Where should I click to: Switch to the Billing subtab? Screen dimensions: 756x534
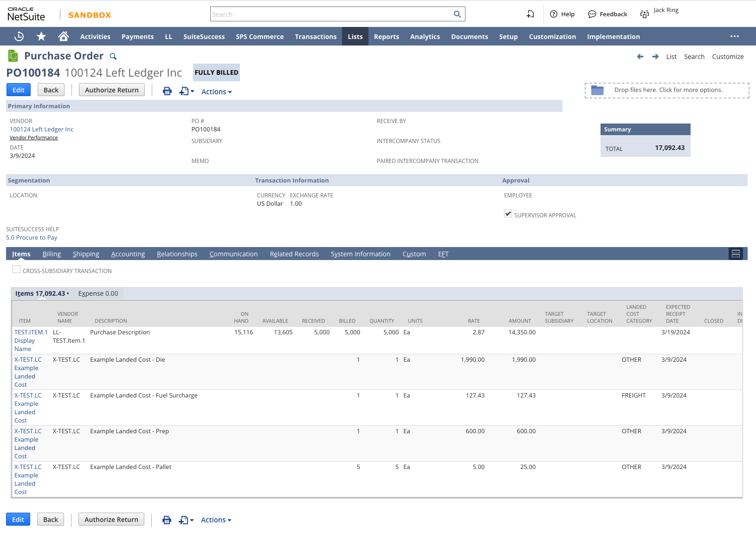tap(52, 254)
